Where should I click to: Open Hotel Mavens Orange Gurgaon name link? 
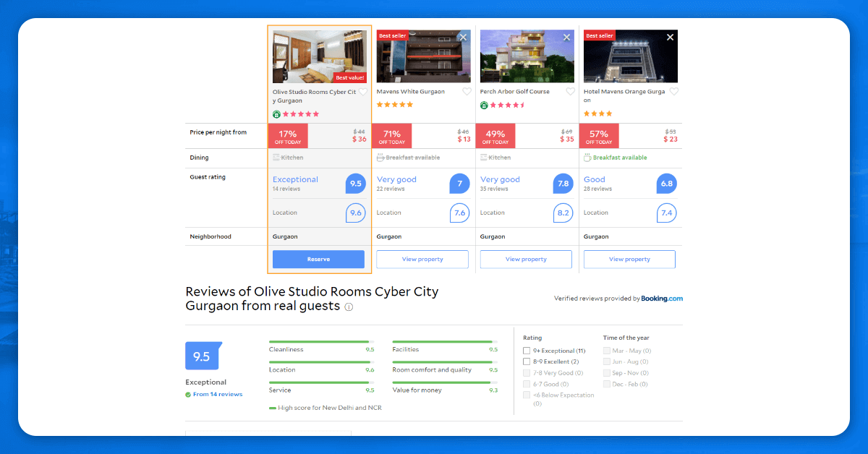(x=625, y=96)
